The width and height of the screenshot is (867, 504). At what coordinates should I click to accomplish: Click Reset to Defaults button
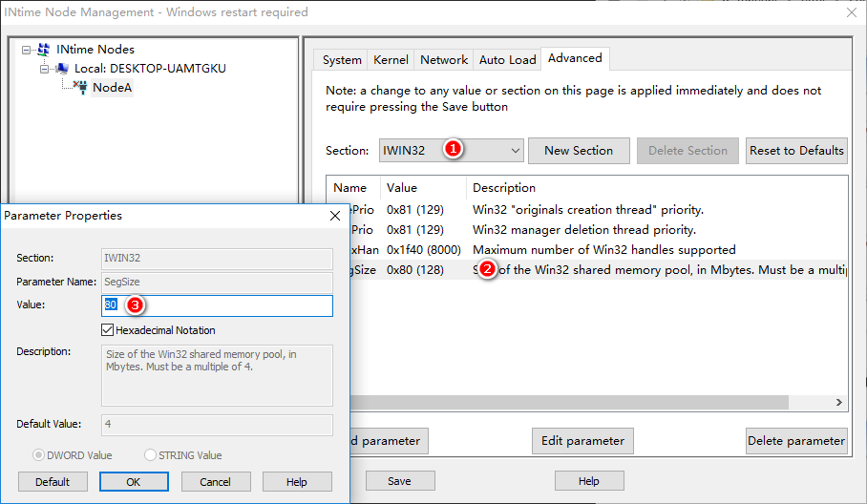click(796, 150)
